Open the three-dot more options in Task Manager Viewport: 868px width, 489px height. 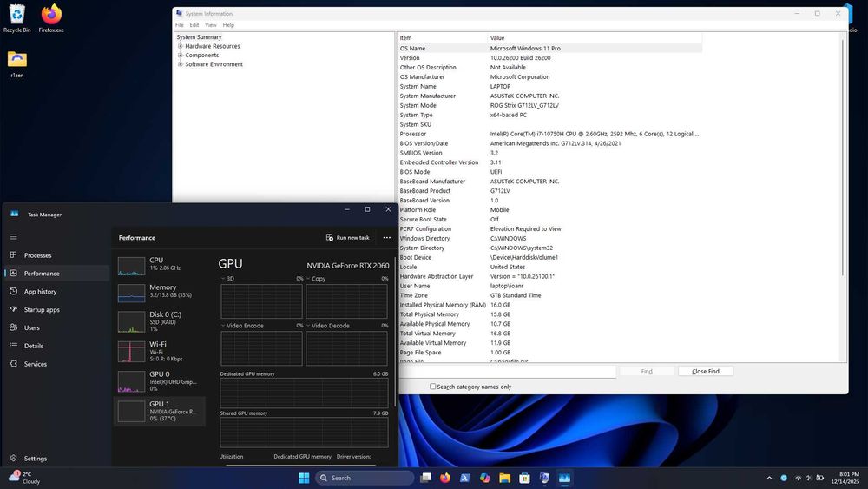pyautogui.click(x=386, y=238)
